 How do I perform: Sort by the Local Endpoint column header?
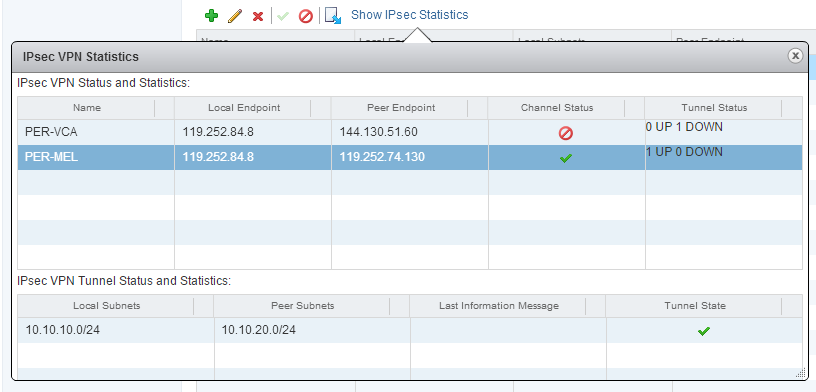tap(244, 108)
